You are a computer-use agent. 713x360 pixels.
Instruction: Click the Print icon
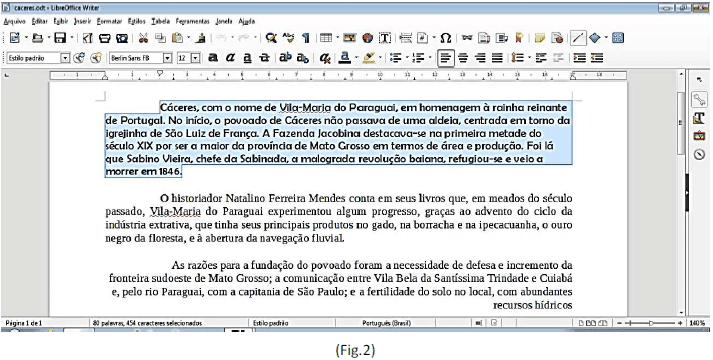pos(105,38)
